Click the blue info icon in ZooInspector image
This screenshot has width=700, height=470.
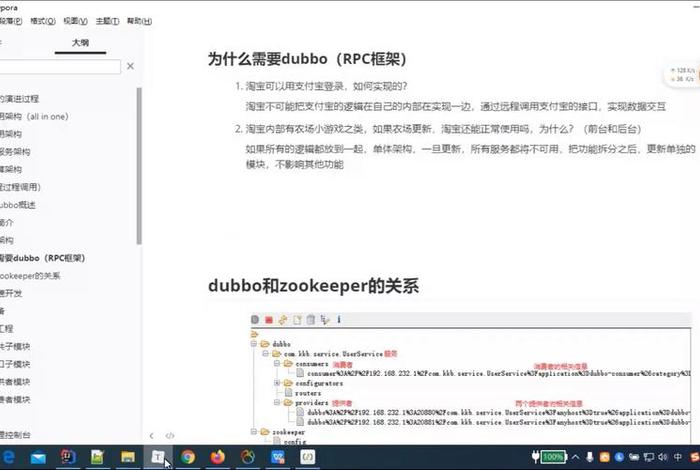[x=339, y=320]
